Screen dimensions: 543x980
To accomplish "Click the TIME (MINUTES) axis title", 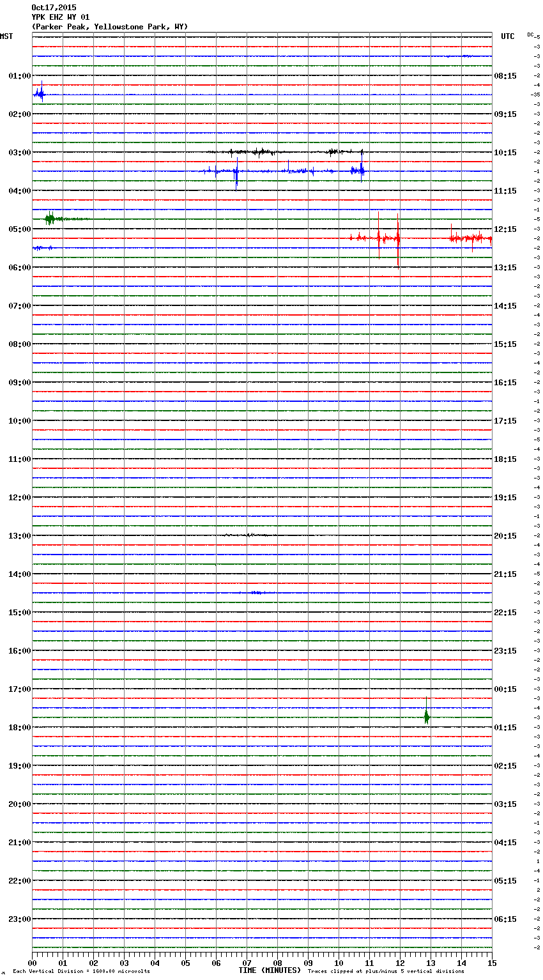I will pyautogui.click(x=269, y=970).
